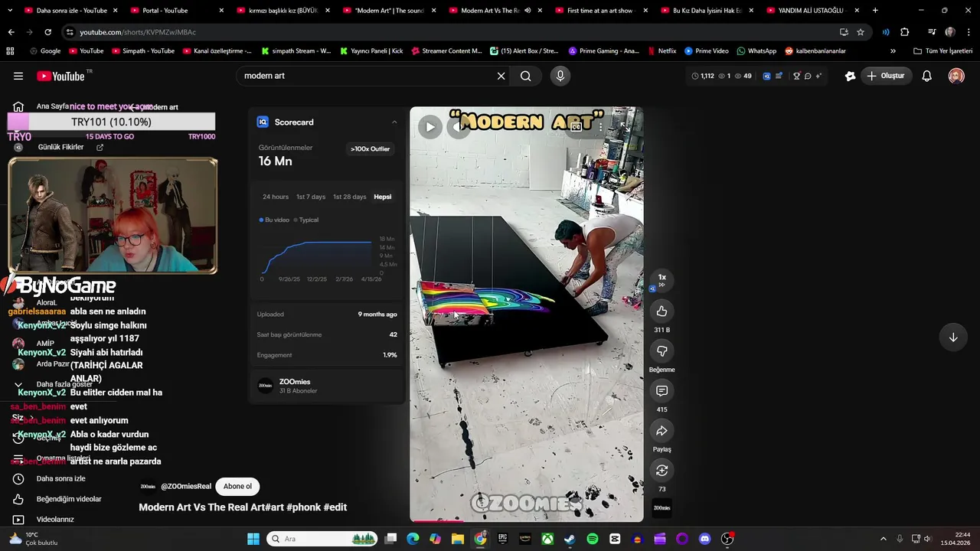The width and height of the screenshot is (980, 551).
Task: Go back with the browser back arrow
Action: click(x=11, y=32)
